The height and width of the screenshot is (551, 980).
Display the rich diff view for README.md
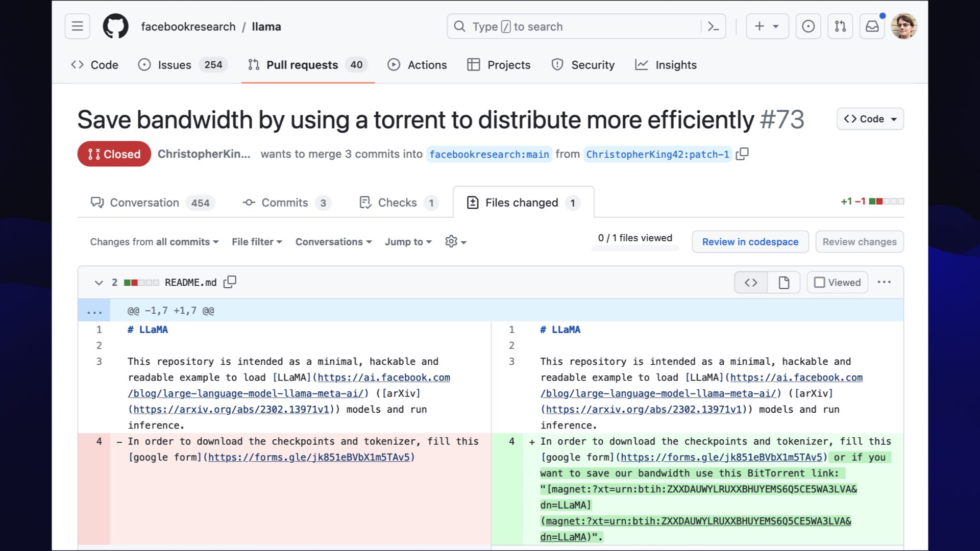pos(784,282)
